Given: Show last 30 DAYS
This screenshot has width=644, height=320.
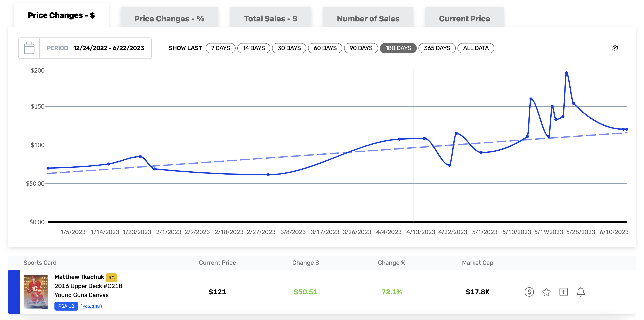Looking at the screenshot, I should click(289, 48).
